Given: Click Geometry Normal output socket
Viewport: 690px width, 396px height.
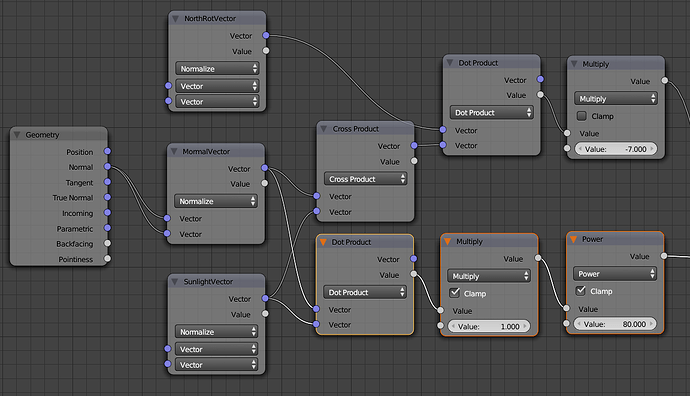Looking at the screenshot, I should pos(107,166).
